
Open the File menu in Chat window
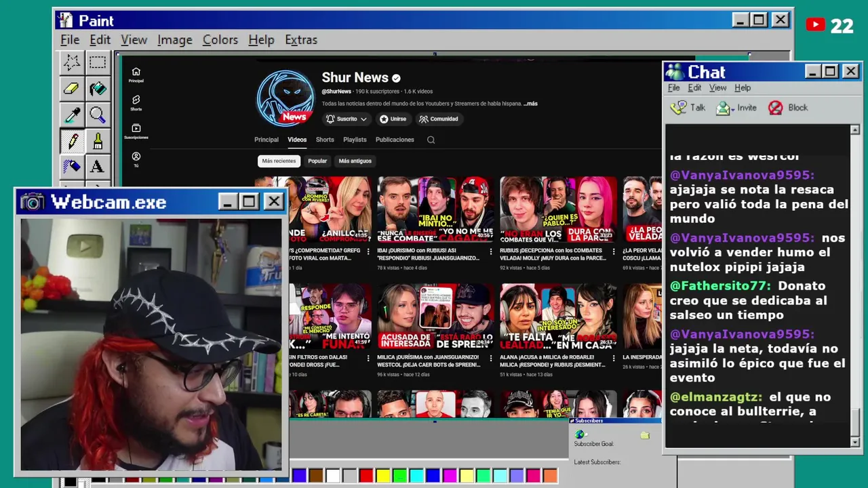pos(673,88)
